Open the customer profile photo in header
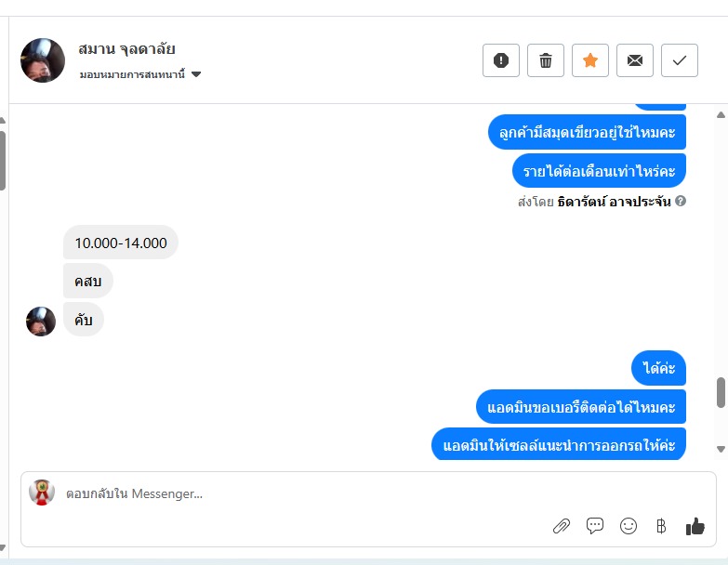This screenshot has width=728, height=565. tap(43, 60)
